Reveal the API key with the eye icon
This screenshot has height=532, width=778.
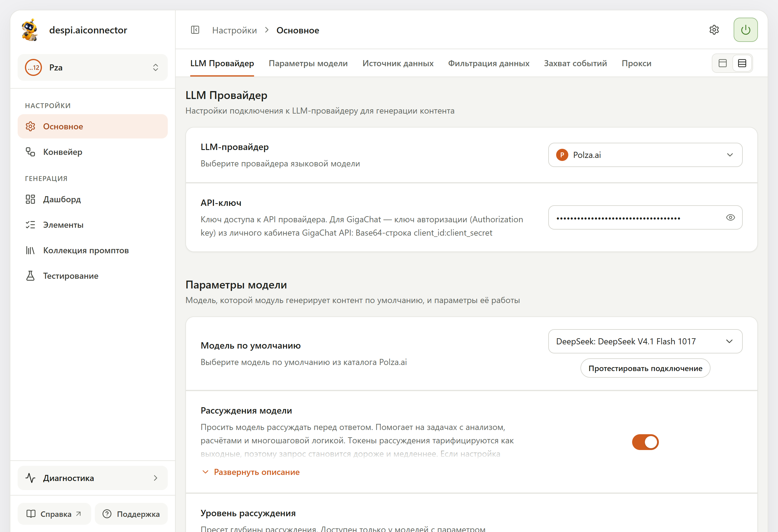pyautogui.click(x=730, y=217)
